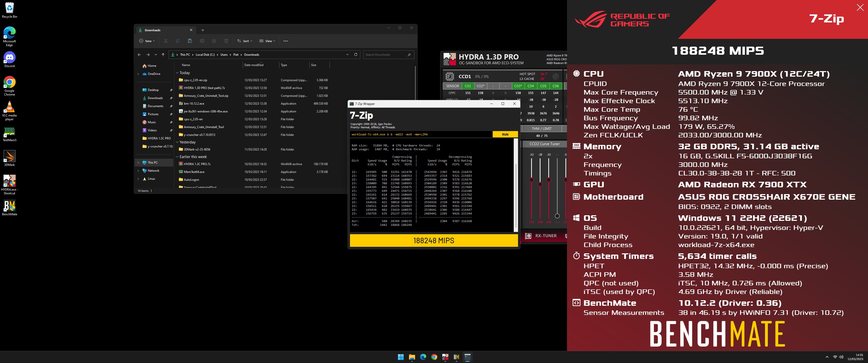This screenshot has height=363, width=868.
Task: Launch 3DMark desktop shortcut
Action: pos(9,158)
